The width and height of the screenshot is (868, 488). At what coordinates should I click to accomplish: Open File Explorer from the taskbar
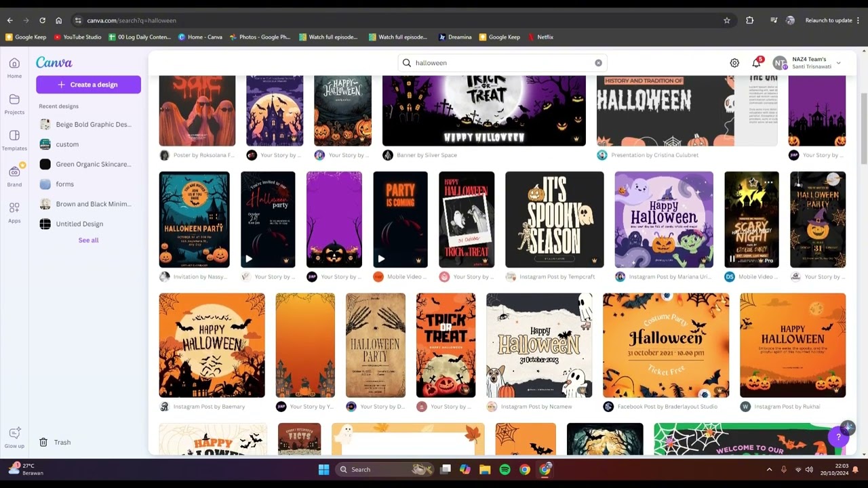coord(485,469)
